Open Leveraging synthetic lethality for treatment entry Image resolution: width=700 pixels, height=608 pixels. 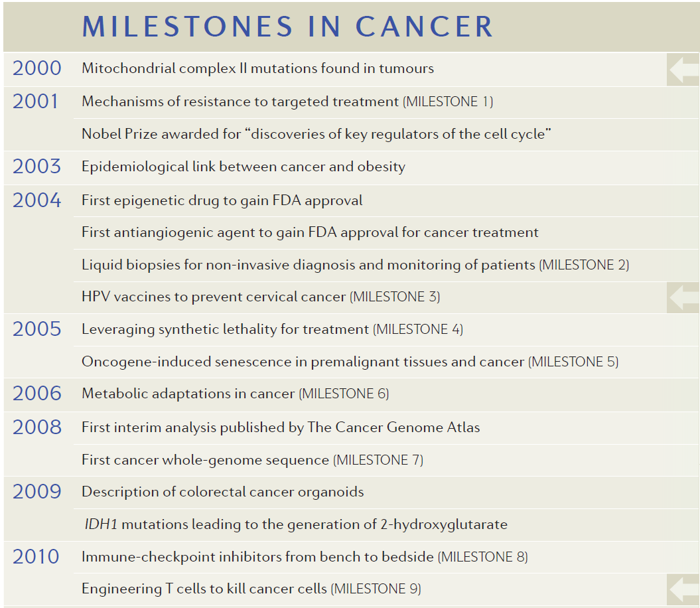272,329
